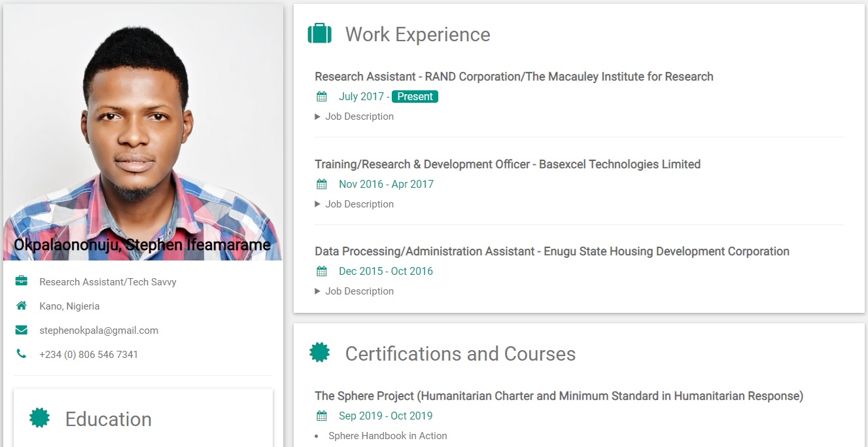
Task: Click the envelope icon beside the email address
Action: coord(22,331)
